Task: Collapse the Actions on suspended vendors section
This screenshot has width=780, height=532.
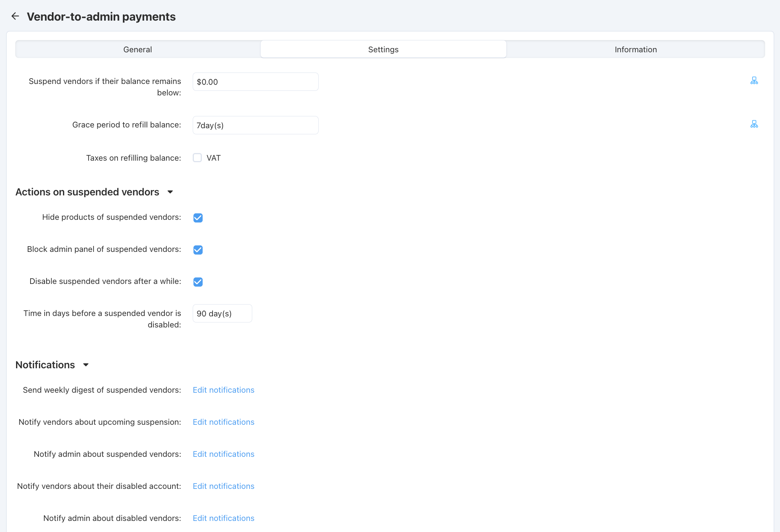Action: click(170, 192)
